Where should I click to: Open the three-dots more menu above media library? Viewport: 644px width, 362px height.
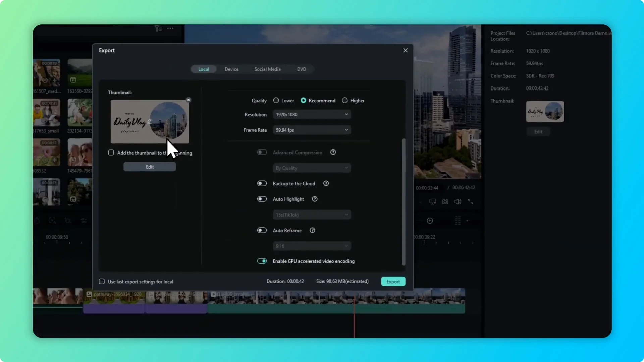(x=170, y=29)
